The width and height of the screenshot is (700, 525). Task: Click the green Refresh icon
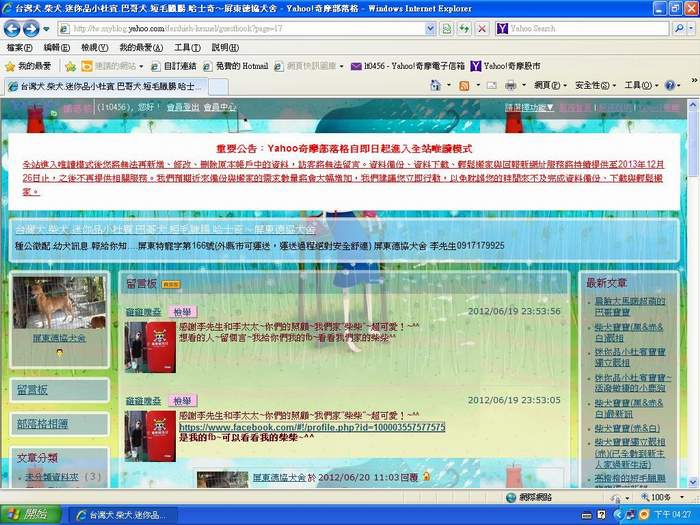[x=464, y=29]
